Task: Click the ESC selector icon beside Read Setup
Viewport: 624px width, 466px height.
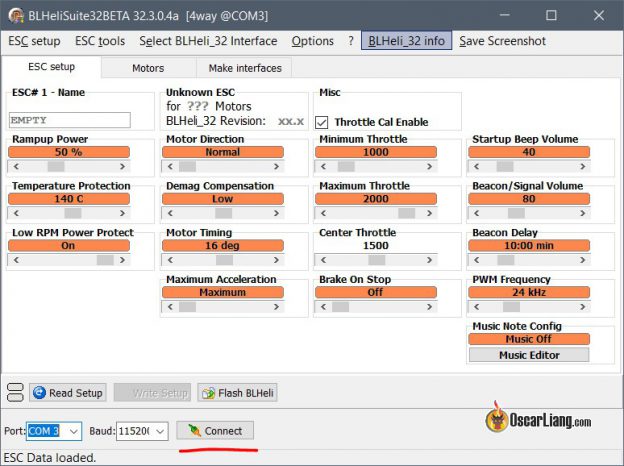Action: pos(16,392)
